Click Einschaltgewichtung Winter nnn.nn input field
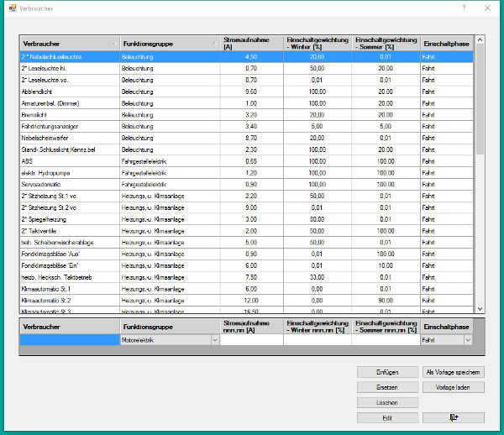 [x=318, y=340]
